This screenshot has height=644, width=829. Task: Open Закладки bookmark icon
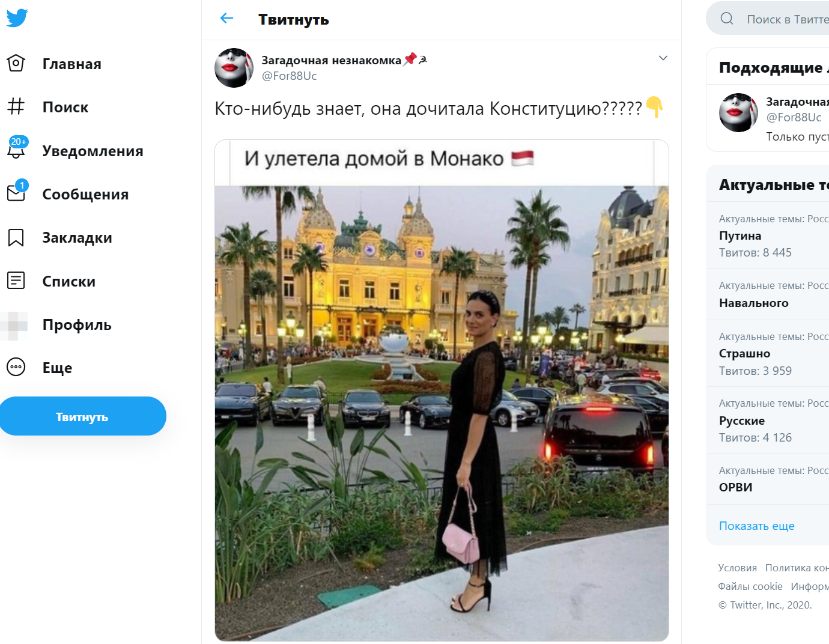[x=16, y=237]
